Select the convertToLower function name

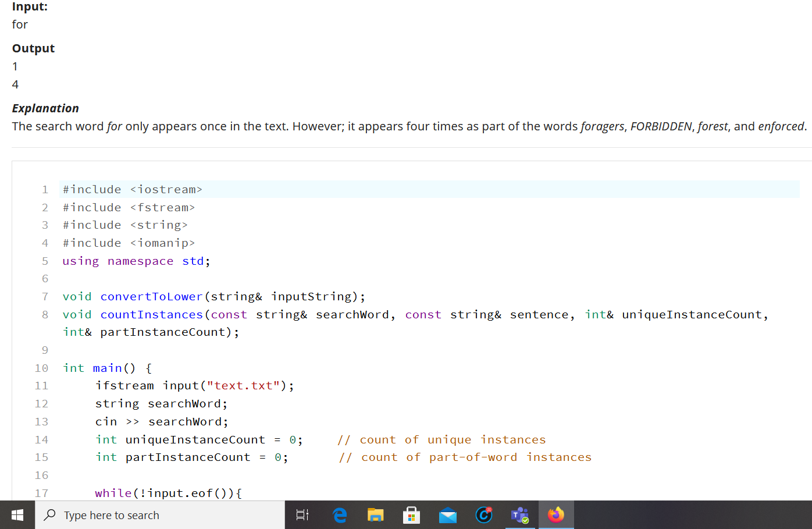pos(151,296)
